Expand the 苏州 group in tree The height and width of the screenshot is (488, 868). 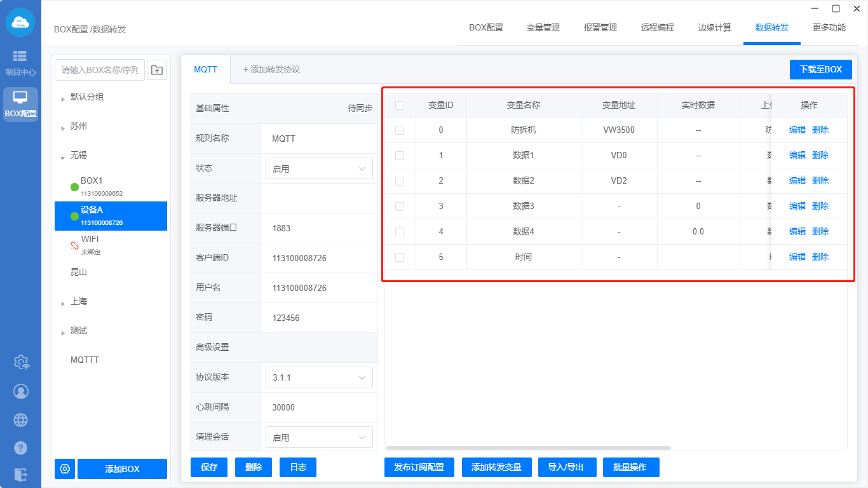[x=63, y=127]
